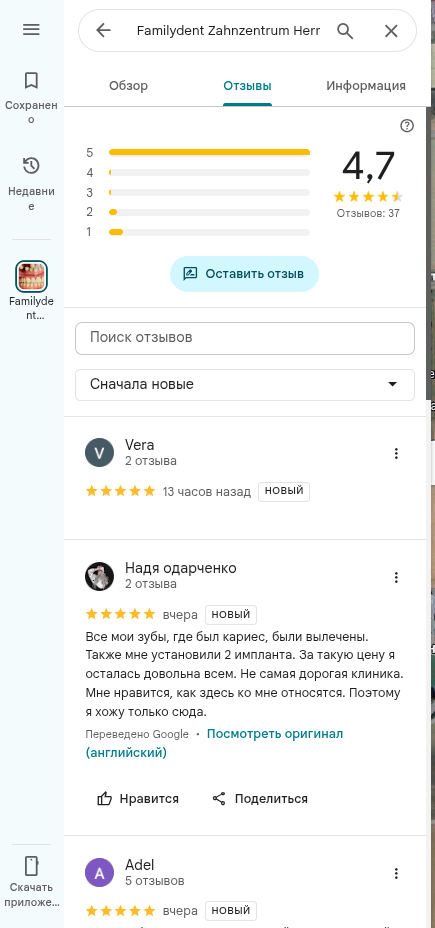Click the 13 часов назад timestamp
The height and width of the screenshot is (928, 435).
tap(207, 491)
